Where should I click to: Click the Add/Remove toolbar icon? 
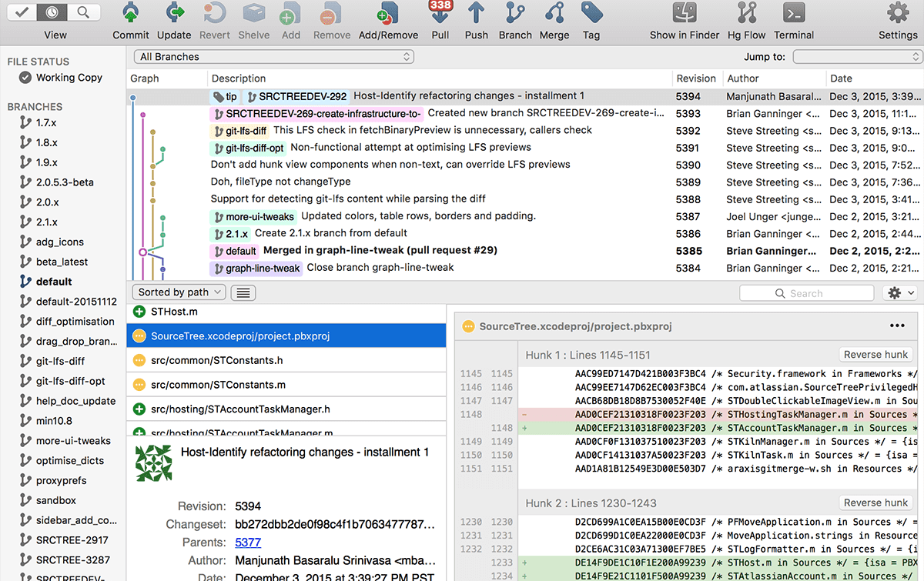[388, 13]
